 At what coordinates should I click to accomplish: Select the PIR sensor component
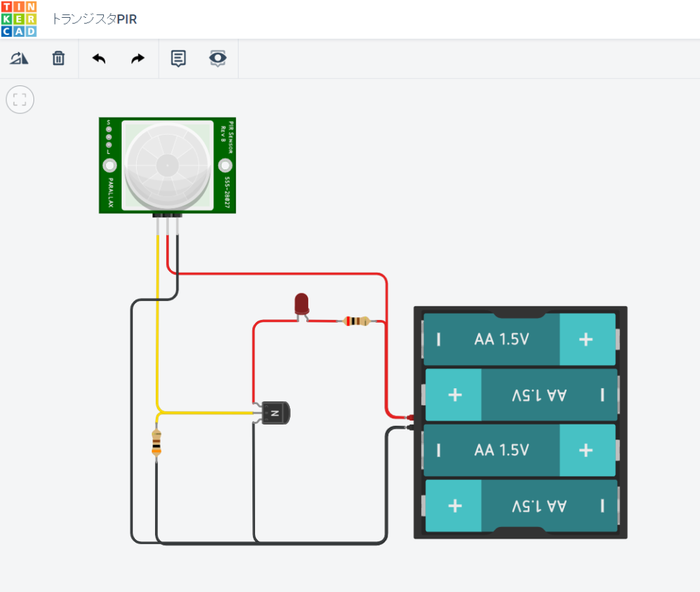point(167,165)
